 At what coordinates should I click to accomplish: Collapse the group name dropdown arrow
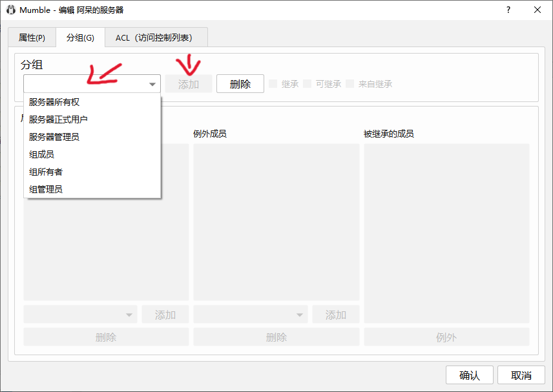point(152,84)
